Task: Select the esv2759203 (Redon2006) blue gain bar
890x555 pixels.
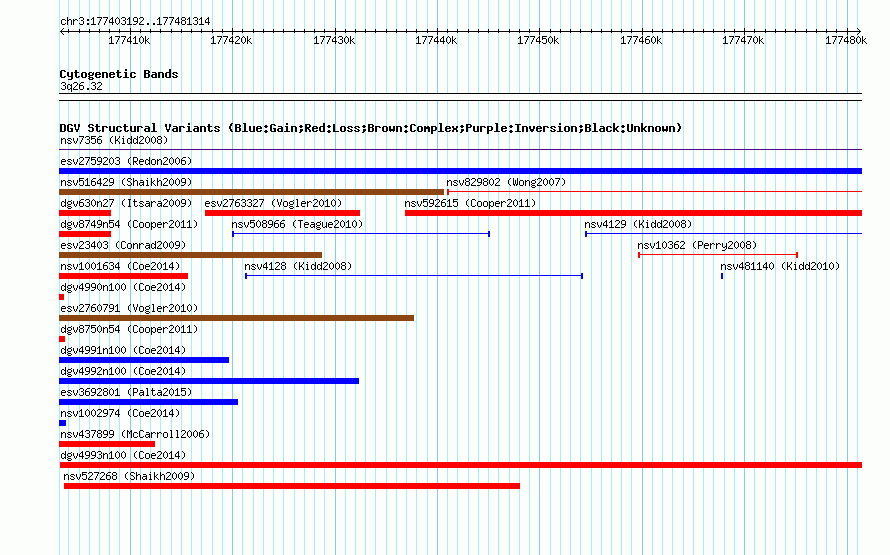Action: [x=460, y=171]
